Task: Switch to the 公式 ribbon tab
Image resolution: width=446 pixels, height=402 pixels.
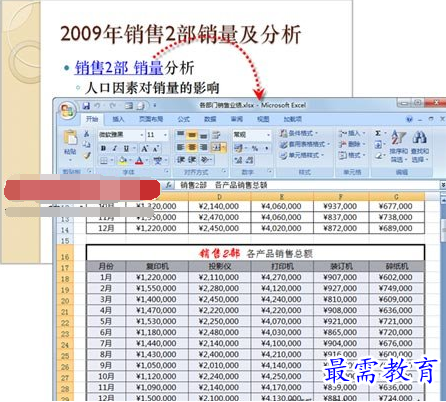Action: point(184,119)
